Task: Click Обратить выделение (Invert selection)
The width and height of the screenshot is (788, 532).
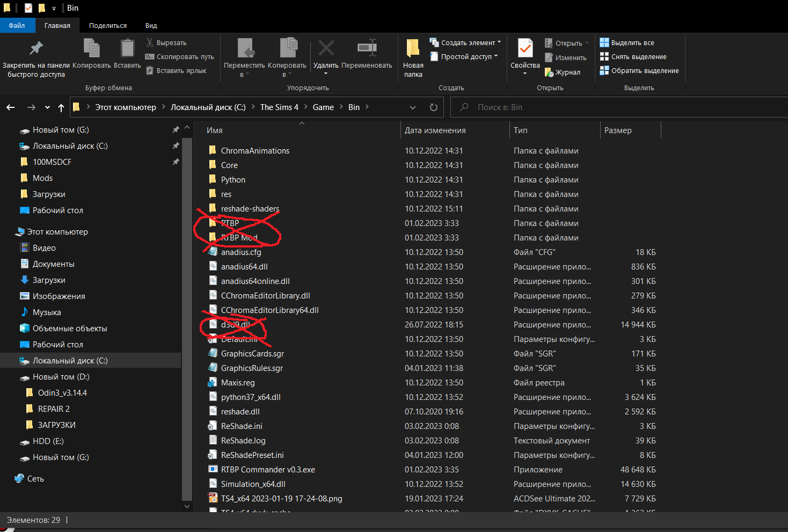Action: point(639,70)
